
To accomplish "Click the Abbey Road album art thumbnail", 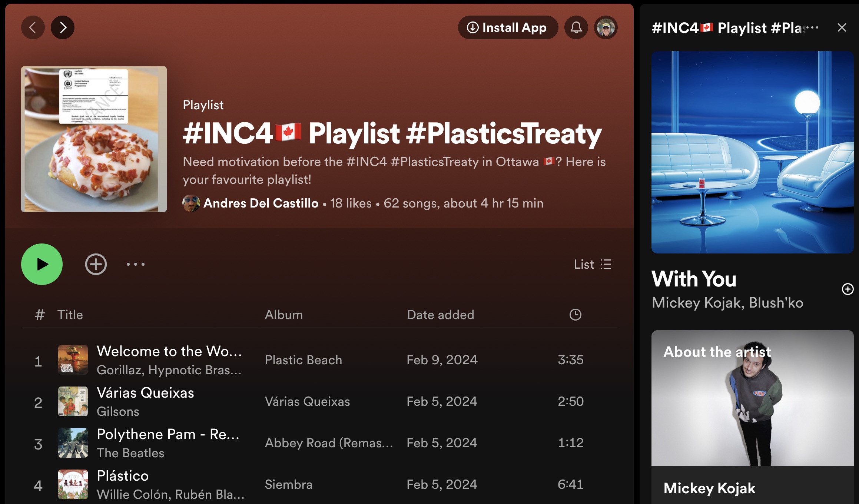I will [73, 443].
